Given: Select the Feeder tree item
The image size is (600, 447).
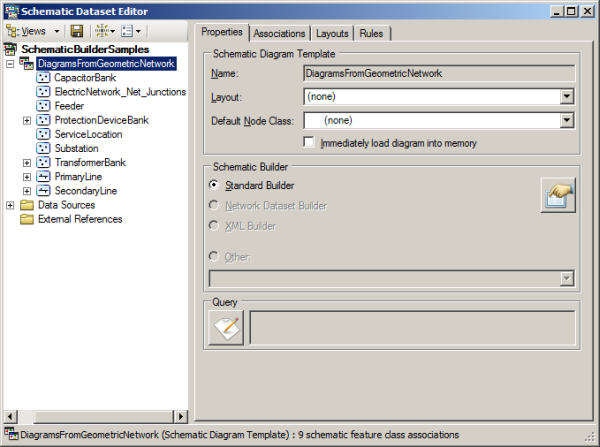Looking at the screenshot, I should click(x=69, y=105).
